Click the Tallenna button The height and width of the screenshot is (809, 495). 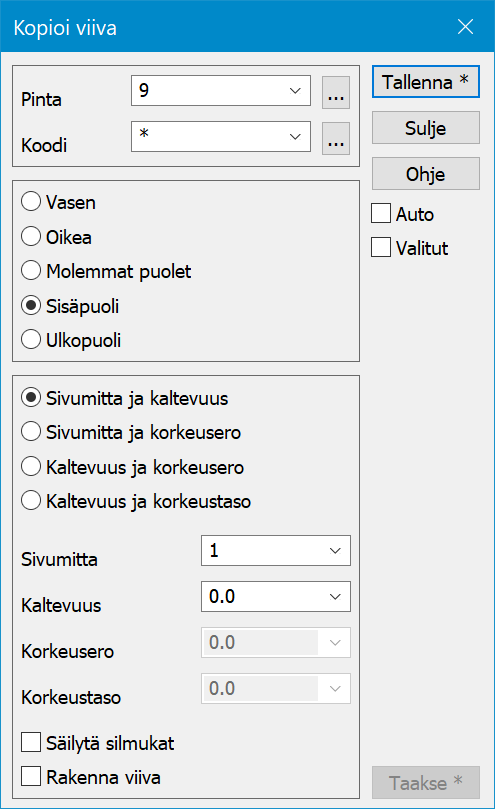(x=426, y=82)
